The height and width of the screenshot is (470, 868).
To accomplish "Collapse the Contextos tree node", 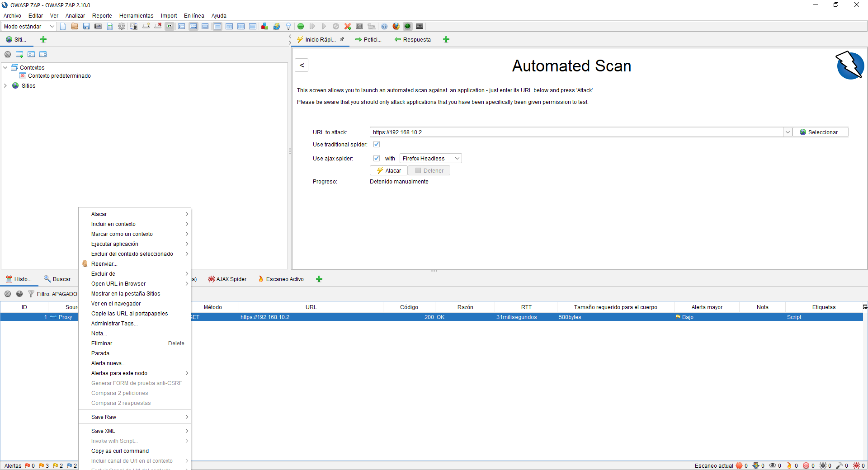I will (5, 67).
